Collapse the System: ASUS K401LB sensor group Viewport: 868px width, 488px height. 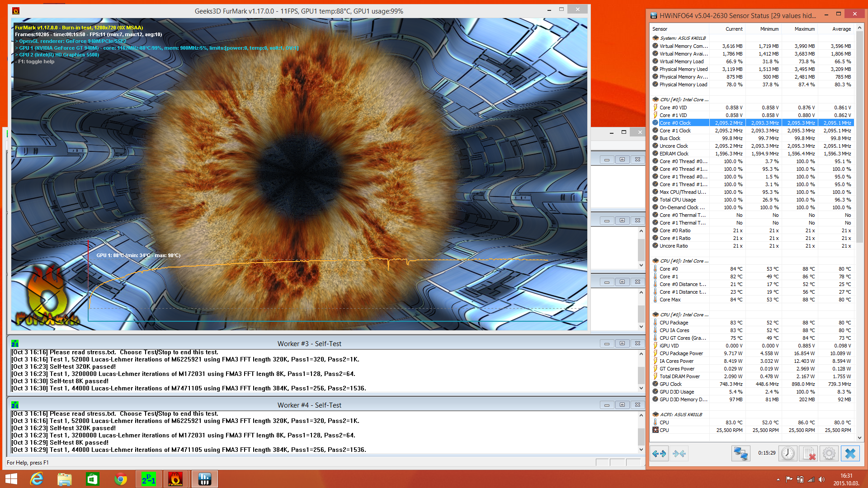(x=655, y=38)
